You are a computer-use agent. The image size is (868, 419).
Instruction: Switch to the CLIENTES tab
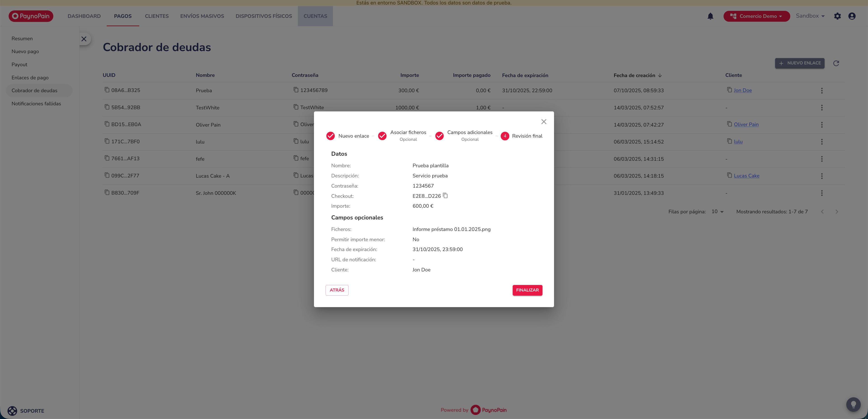coord(157,16)
